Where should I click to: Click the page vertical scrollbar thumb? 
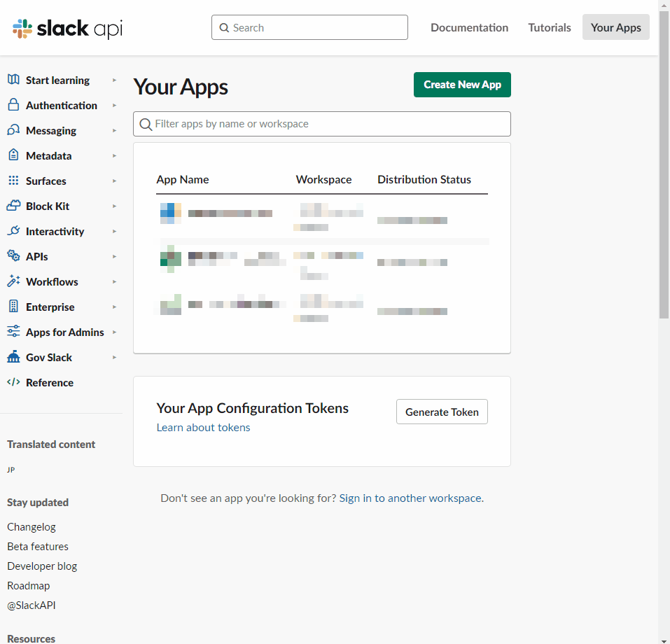[664, 164]
